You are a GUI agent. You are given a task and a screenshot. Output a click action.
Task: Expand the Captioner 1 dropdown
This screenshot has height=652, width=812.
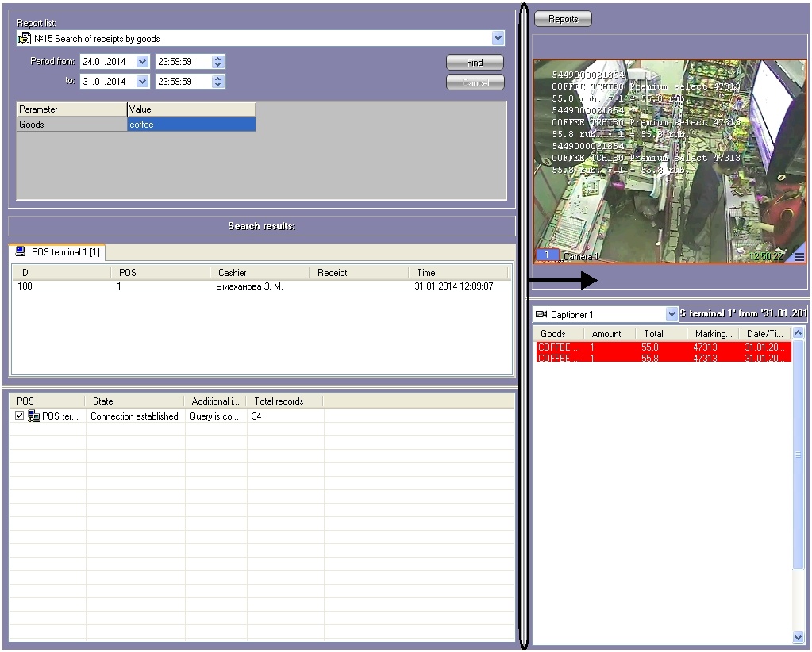672,315
